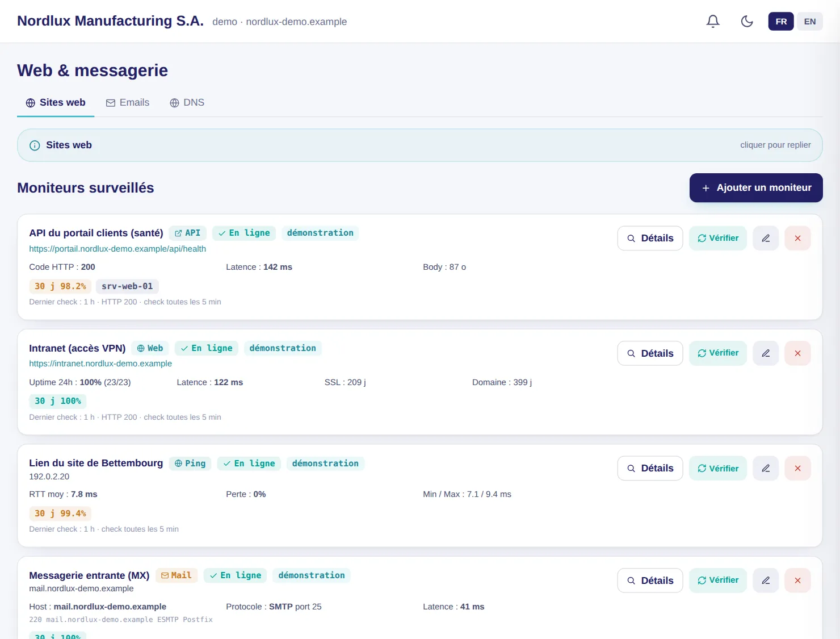This screenshot has height=639, width=840.
Task: Edit the Messagerie entrante (MX) monitor
Action: click(x=766, y=580)
